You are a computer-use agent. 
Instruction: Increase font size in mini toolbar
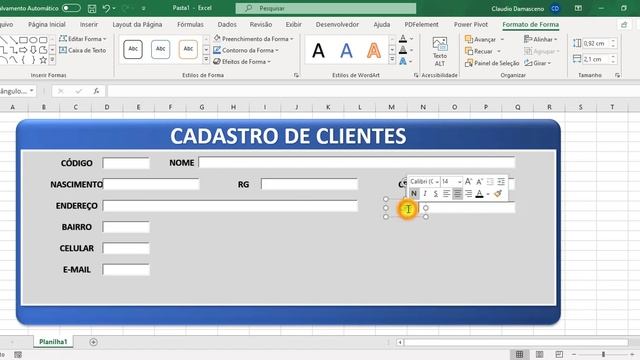pyautogui.click(x=468, y=182)
